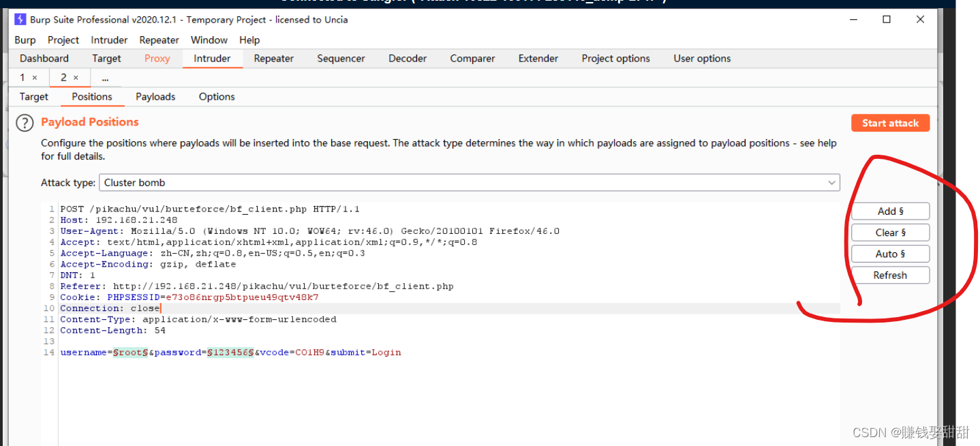980x446 pixels.
Task: Click the Burp Suite logo icon
Action: 20,19
